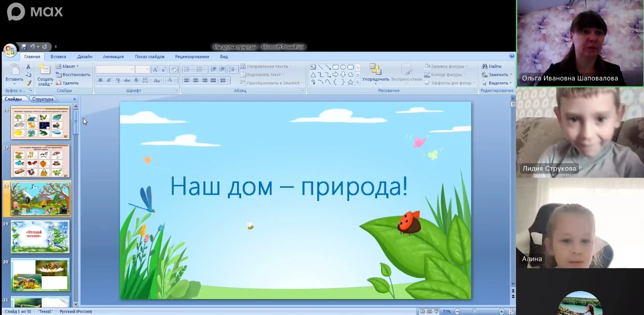Open the font size combo box
This screenshot has width=644, height=315.
coord(142,69)
